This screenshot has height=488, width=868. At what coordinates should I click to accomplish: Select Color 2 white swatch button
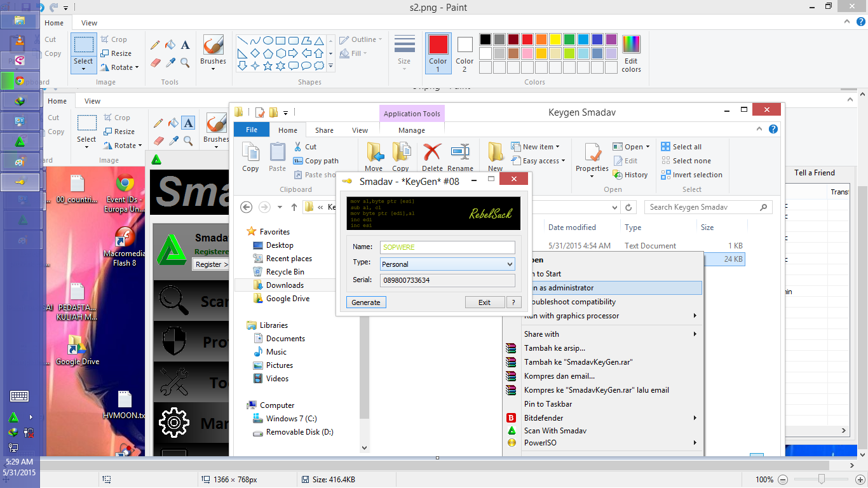click(x=465, y=53)
